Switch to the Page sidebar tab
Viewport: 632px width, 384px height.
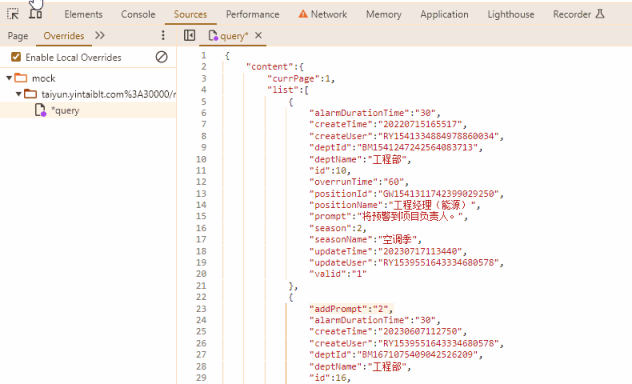click(18, 36)
